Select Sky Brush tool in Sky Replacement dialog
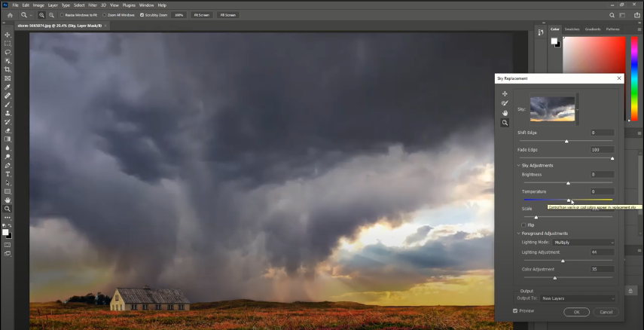The height and width of the screenshot is (330, 644). pyautogui.click(x=505, y=103)
